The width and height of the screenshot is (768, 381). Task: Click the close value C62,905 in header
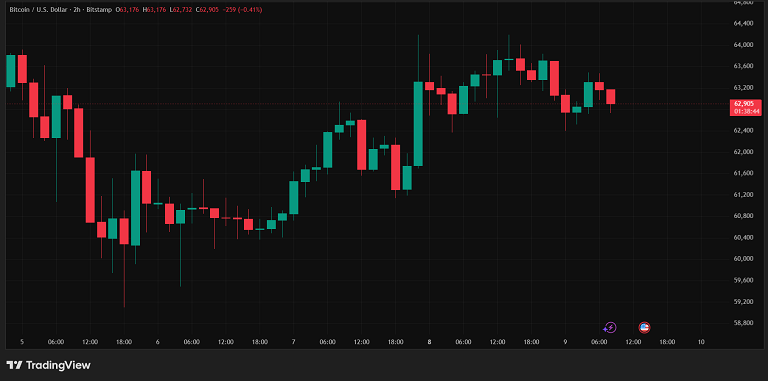[x=207, y=9]
